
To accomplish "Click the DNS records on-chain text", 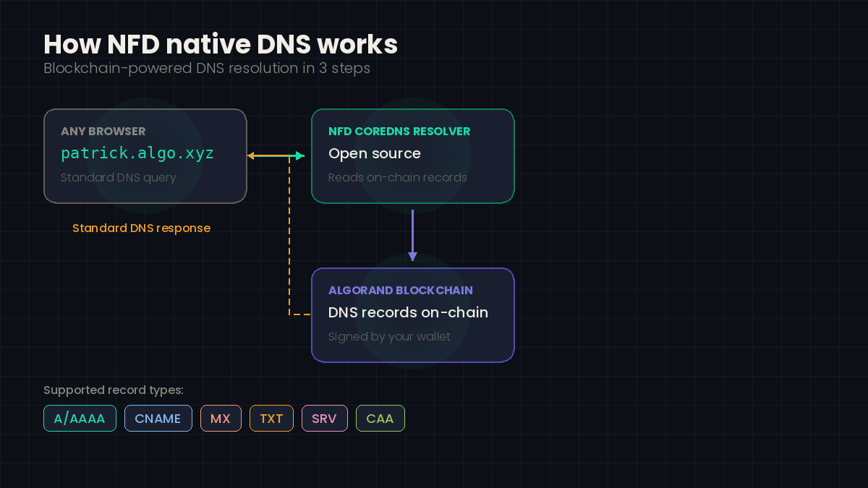I will 408,312.
